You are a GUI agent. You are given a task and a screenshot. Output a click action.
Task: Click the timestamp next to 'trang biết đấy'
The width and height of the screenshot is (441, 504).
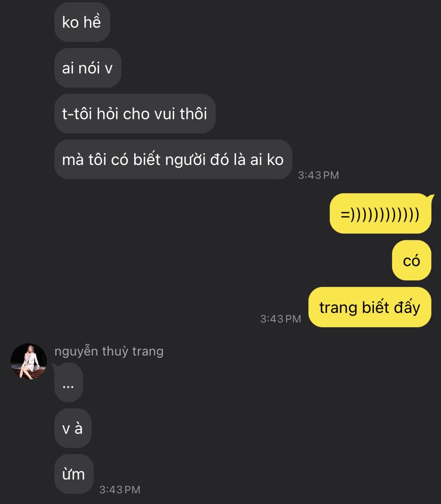pos(281,319)
